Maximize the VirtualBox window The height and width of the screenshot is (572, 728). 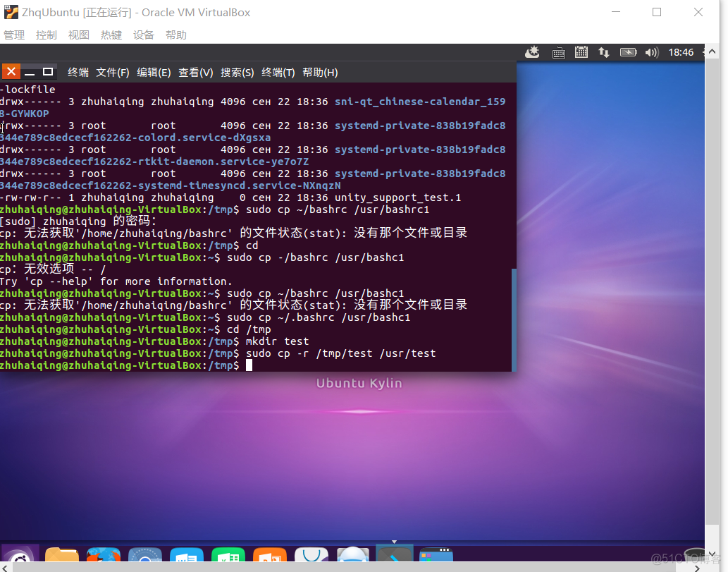(x=657, y=12)
